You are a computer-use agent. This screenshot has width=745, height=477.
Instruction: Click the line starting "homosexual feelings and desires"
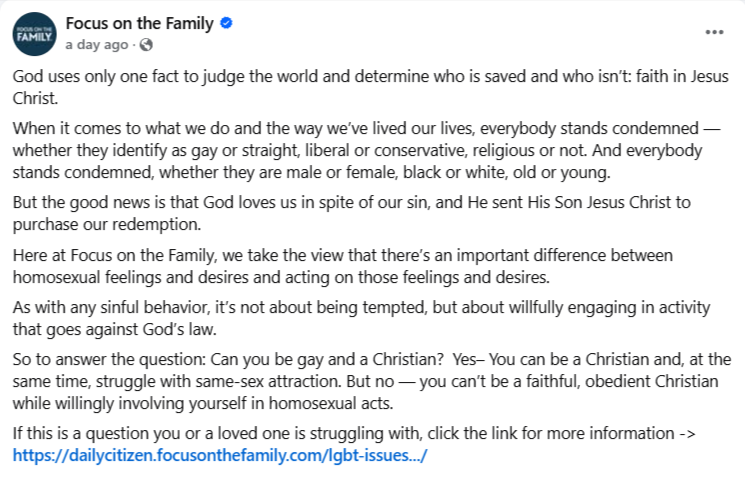click(281, 277)
